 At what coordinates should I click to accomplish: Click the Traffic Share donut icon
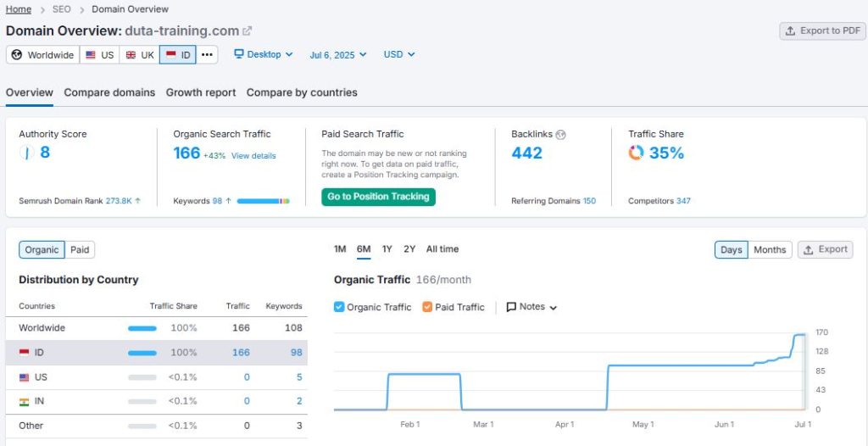636,153
